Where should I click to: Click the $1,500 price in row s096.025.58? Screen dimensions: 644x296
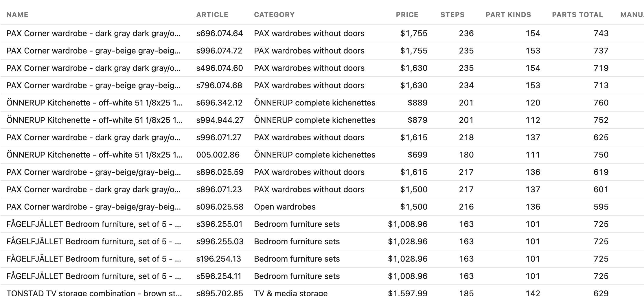pyautogui.click(x=414, y=207)
